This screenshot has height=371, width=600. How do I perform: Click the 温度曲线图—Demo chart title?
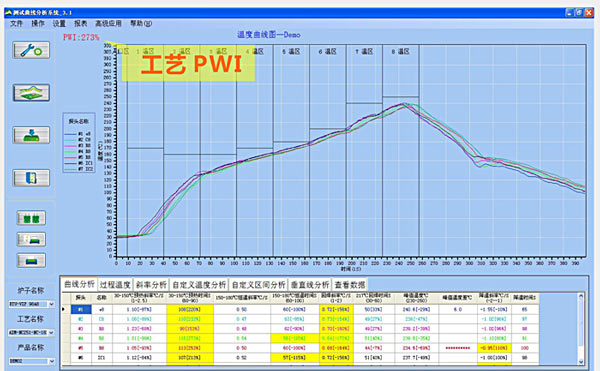coord(269,35)
